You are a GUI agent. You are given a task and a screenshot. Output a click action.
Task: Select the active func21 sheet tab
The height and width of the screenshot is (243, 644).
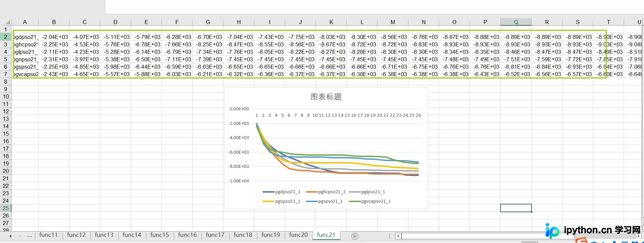click(x=326, y=235)
